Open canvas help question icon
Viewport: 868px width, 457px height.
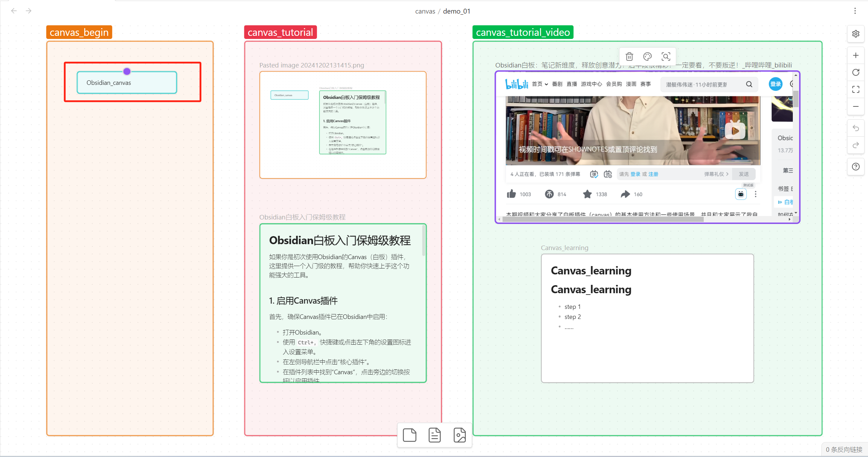click(x=855, y=167)
